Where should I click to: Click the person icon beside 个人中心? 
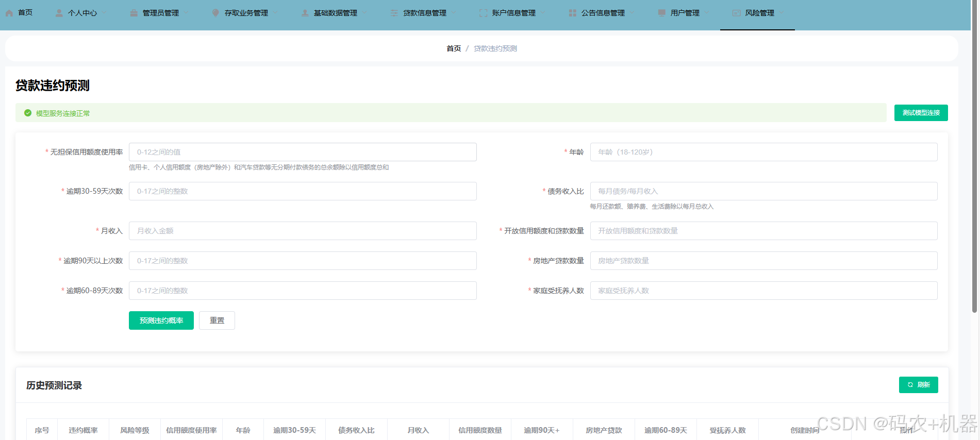pos(59,13)
